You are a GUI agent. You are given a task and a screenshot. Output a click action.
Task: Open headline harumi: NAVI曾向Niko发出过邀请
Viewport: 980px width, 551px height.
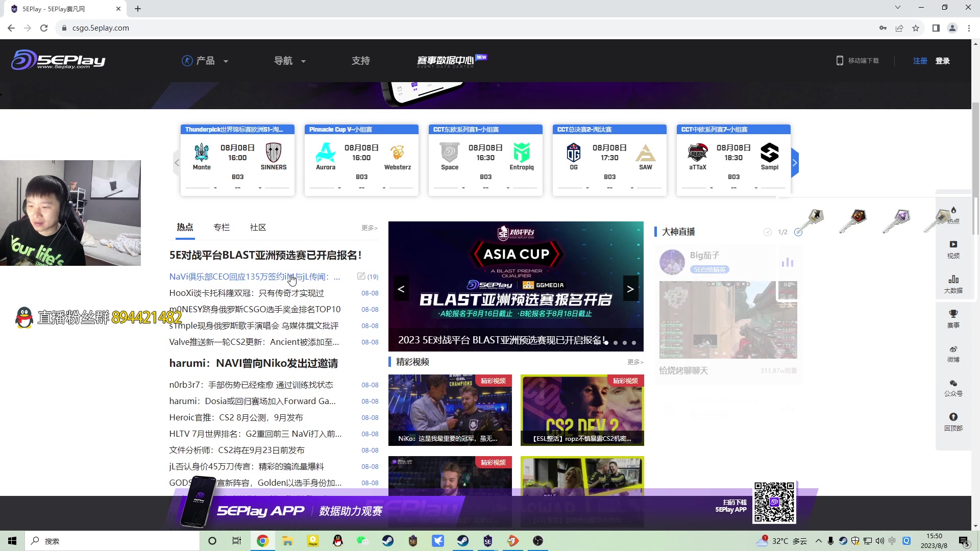[253, 363]
